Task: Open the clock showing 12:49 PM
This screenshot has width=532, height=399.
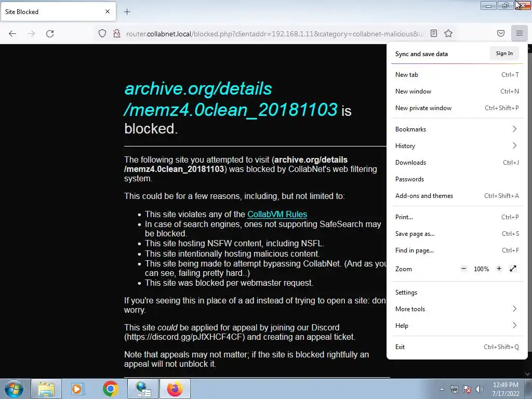Action: tap(506, 389)
